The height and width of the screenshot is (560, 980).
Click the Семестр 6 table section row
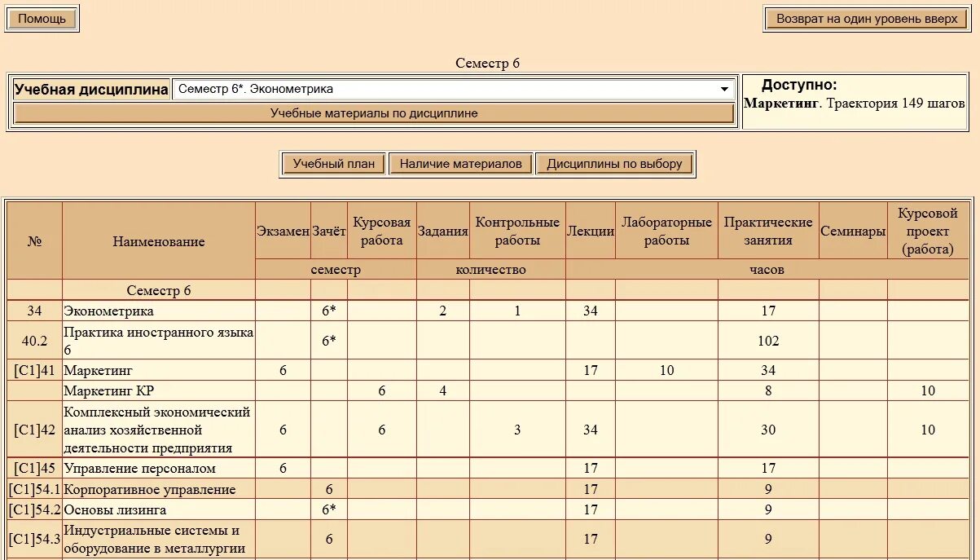click(x=488, y=290)
